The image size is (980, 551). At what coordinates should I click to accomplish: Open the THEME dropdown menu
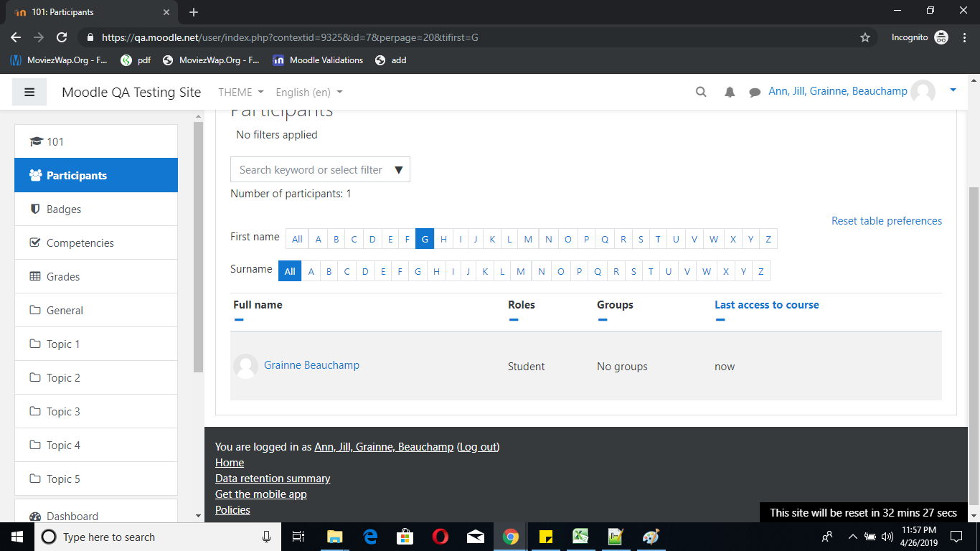[x=241, y=92]
